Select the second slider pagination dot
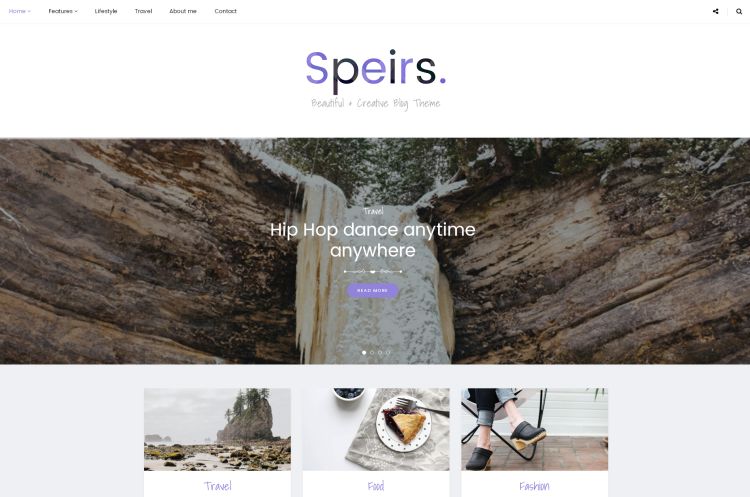The height and width of the screenshot is (497, 750). coord(372,353)
